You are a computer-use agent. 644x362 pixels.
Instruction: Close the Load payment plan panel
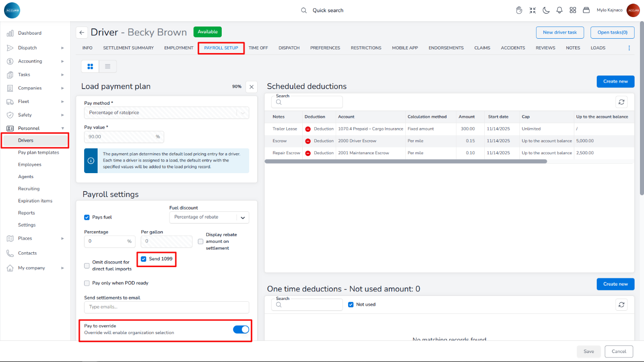coord(251,87)
